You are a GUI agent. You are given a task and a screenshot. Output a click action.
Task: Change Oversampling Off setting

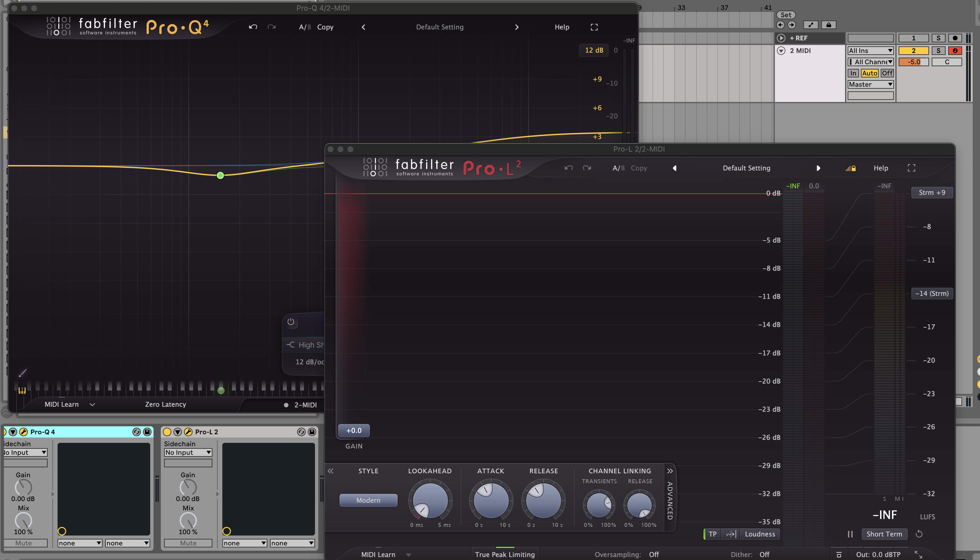tap(653, 554)
